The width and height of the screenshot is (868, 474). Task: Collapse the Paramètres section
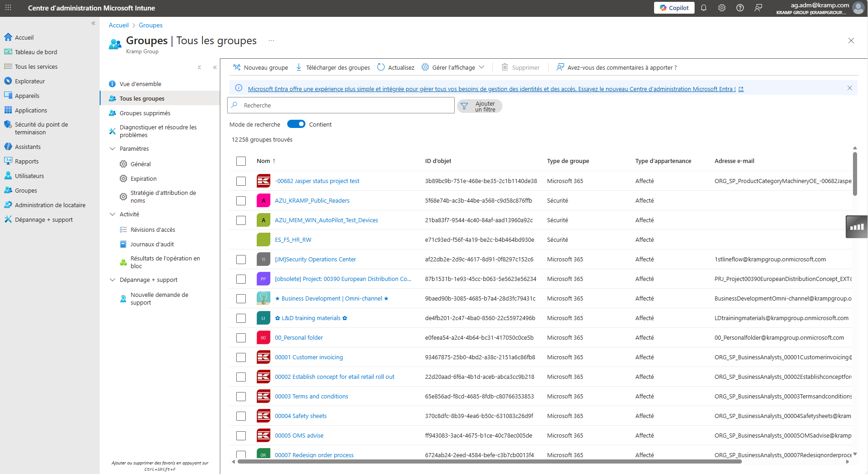coord(112,149)
